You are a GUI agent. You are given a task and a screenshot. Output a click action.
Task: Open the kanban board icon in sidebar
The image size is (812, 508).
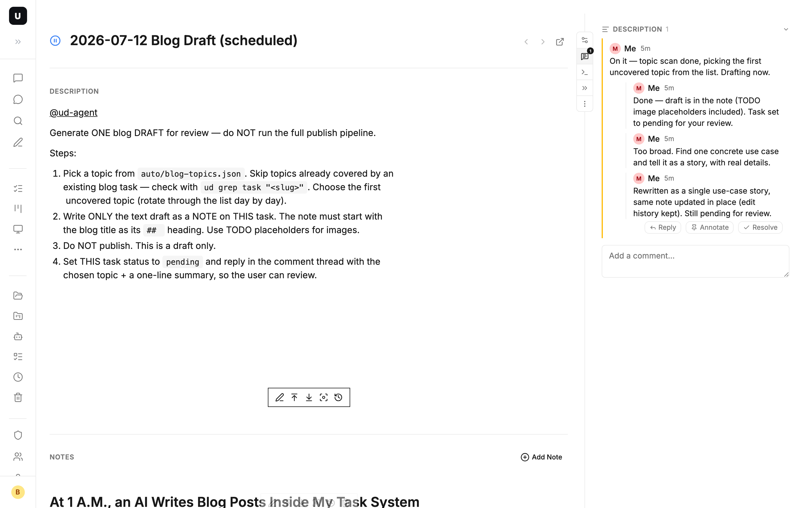18,209
